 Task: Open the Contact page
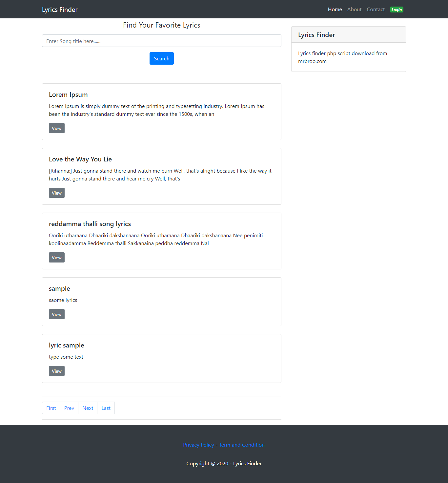coord(376,9)
